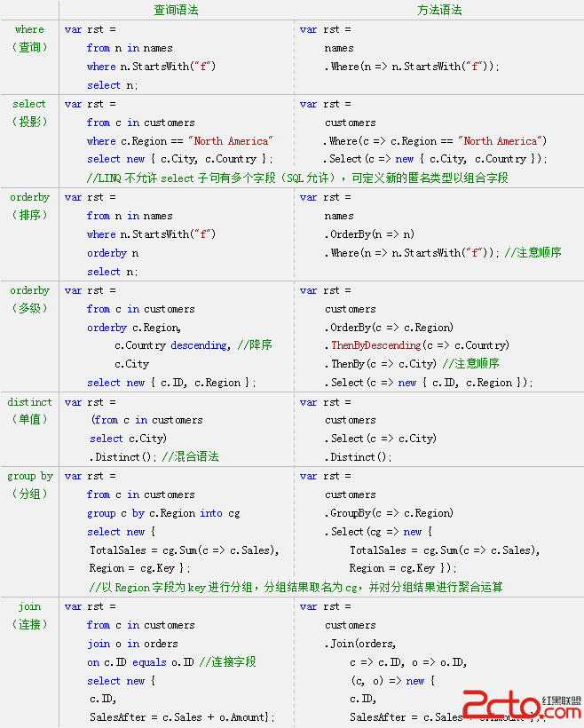Click 'TotalSales = cg.Sum' line in method column
The width and height of the screenshot is (584, 728).
[x=445, y=550]
